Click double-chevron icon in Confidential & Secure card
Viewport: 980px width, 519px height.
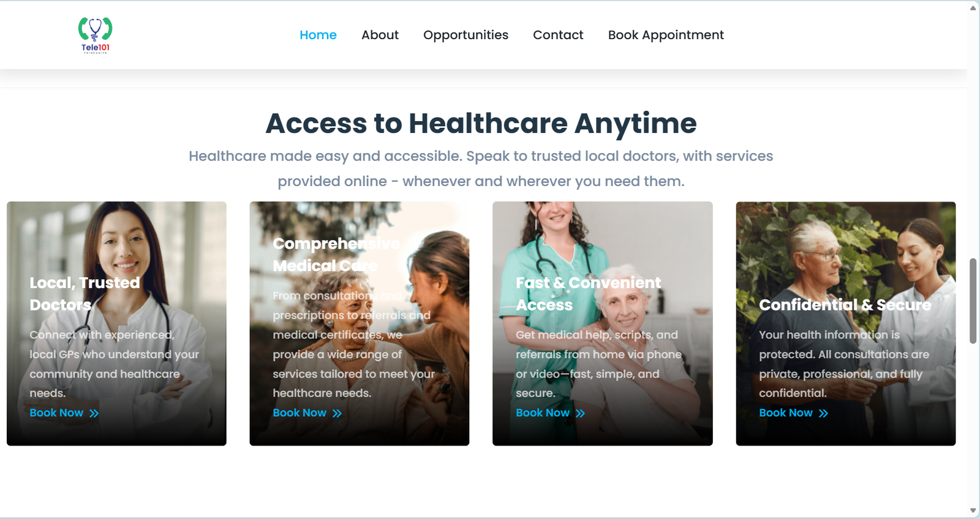click(x=823, y=414)
